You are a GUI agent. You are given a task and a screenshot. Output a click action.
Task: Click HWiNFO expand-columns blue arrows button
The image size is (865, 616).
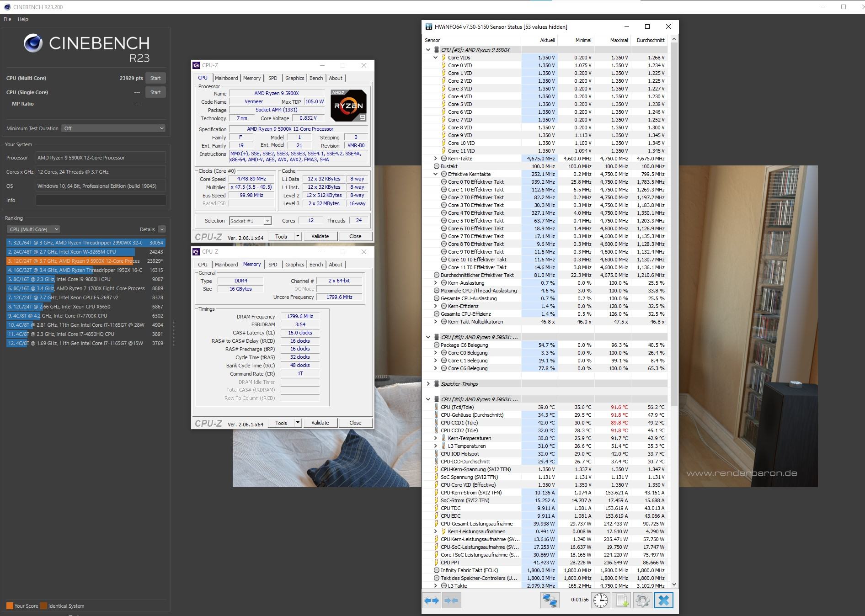432,600
